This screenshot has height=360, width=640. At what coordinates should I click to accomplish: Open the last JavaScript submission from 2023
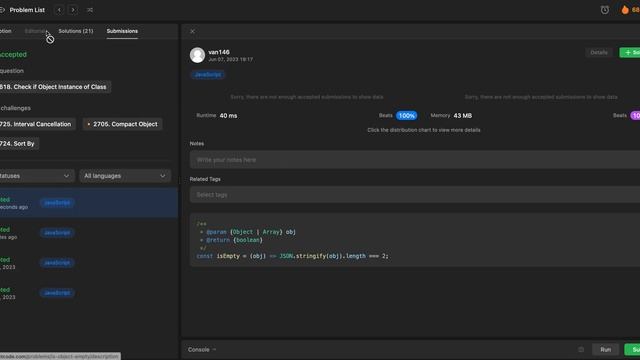(x=89, y=293)
